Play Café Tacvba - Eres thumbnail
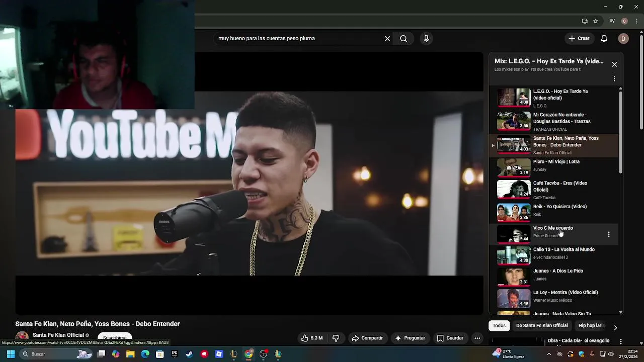The width and height of the screenshot is (644, 362). click(x=513, y=189)
